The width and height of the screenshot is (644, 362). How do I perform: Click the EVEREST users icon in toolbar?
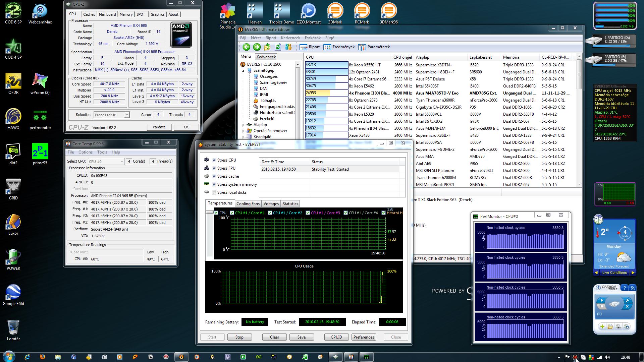(x=288, y=47)
